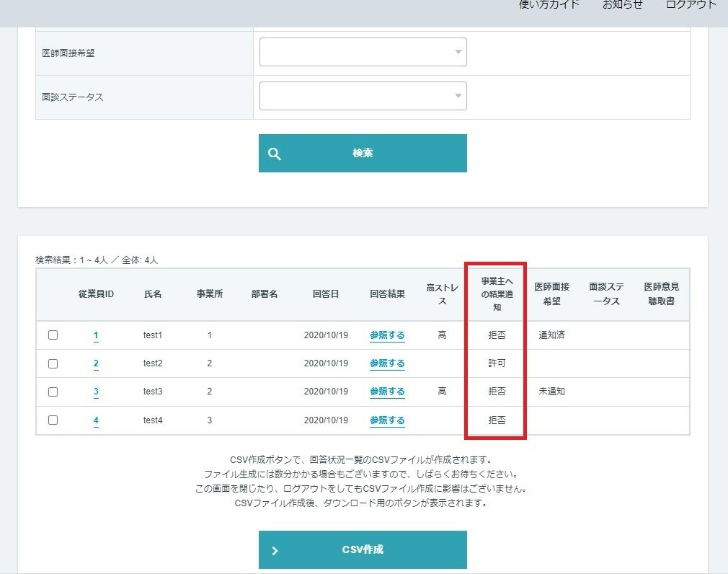Click the magnifier icon on search button
Image resolution: width=728 pixels, height=574 pixels.
click(275, 154)
